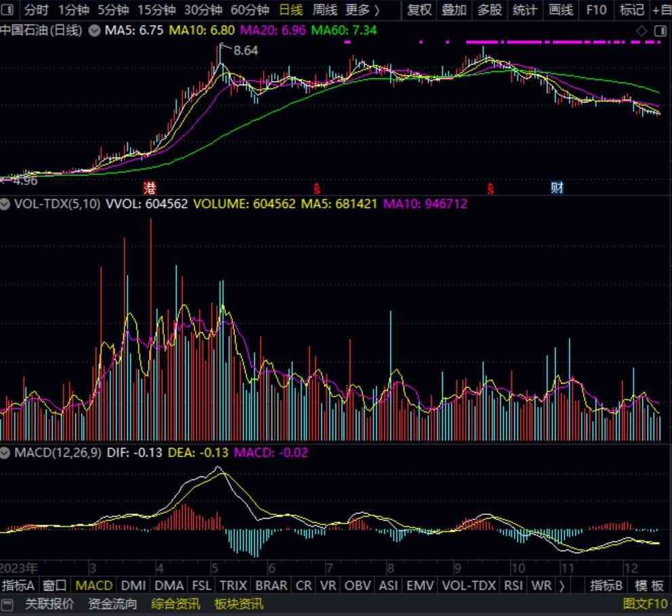Switch to the 周线 weekly chart
672x616 pixels.
(325, 10)
